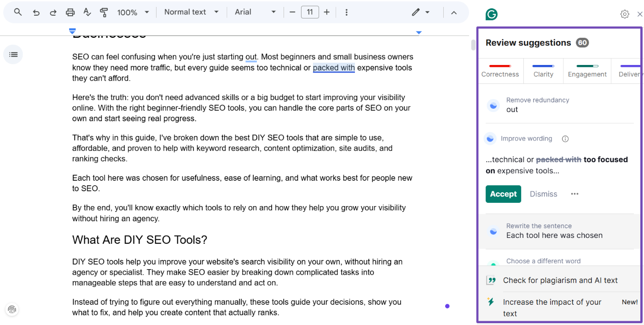This screenshot has height=325, width=644.
Task: Accept the improve wording suggestion
Action: pyautogui.click(x=503, y=194)
